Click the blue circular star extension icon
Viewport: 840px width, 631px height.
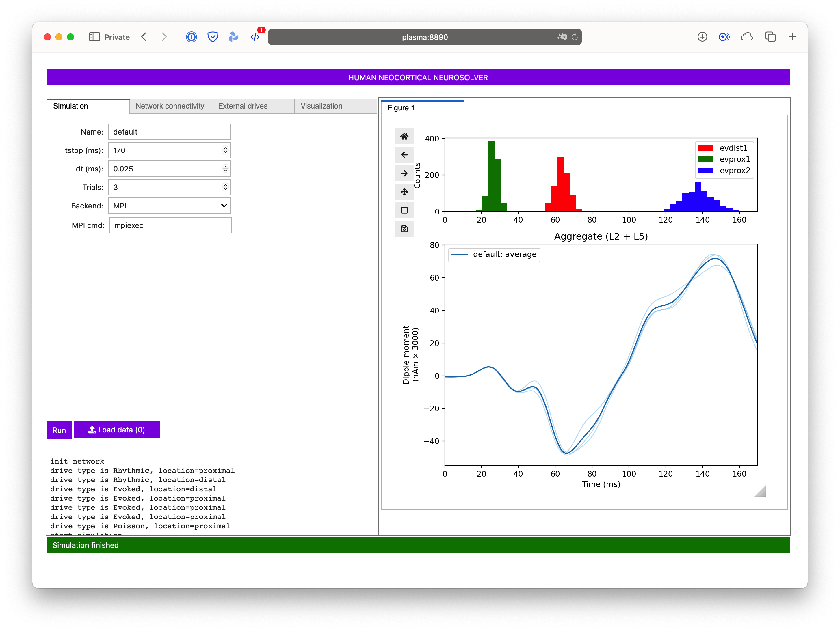(x=724, y=37)
